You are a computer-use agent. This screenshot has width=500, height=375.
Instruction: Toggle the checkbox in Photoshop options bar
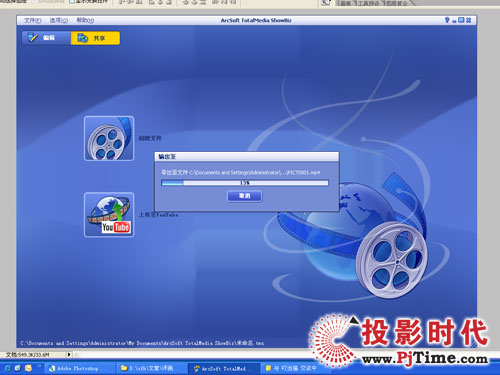pyautogui.click(x=71, y=2)
